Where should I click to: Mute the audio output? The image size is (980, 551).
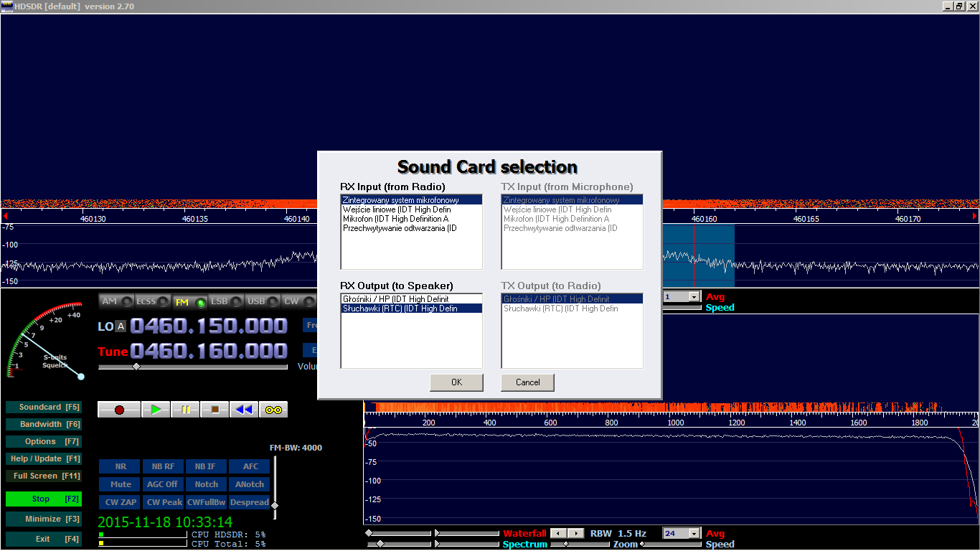120,484
